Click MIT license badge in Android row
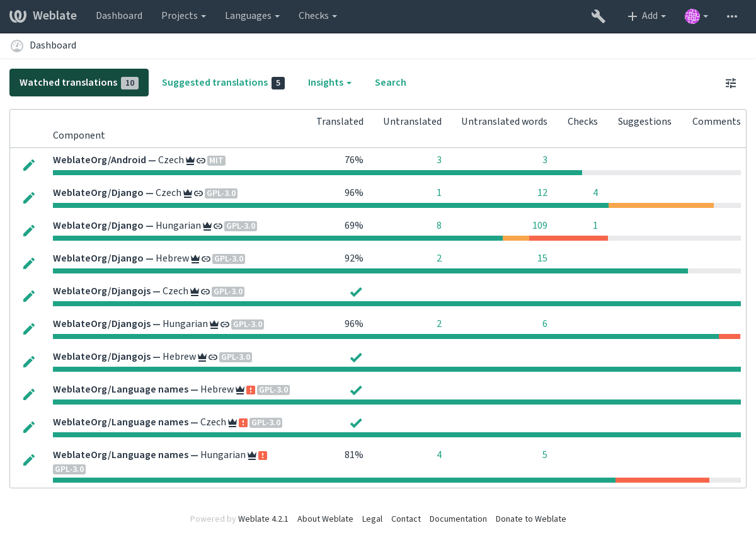756x540 pixels. (x=216, y=161)
